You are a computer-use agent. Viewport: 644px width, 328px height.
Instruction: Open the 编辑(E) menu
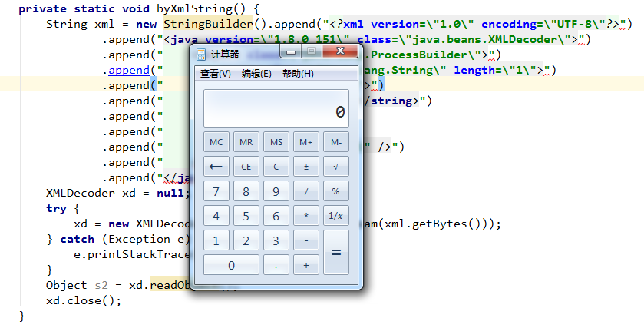(x=256, y=74)
